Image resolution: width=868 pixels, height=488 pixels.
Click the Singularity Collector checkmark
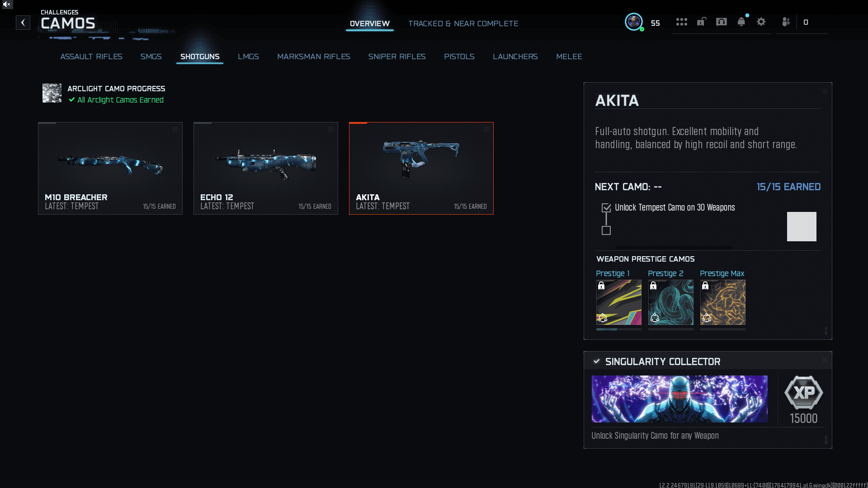[597, 361]
